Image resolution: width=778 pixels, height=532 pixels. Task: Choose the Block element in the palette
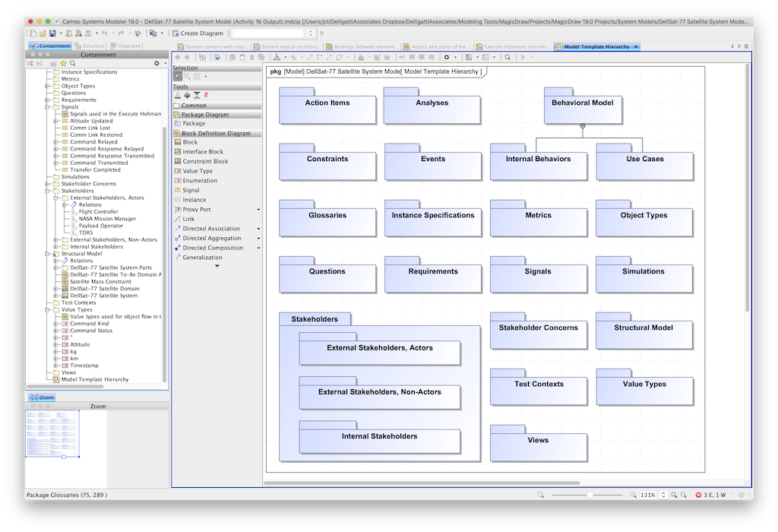189,142
